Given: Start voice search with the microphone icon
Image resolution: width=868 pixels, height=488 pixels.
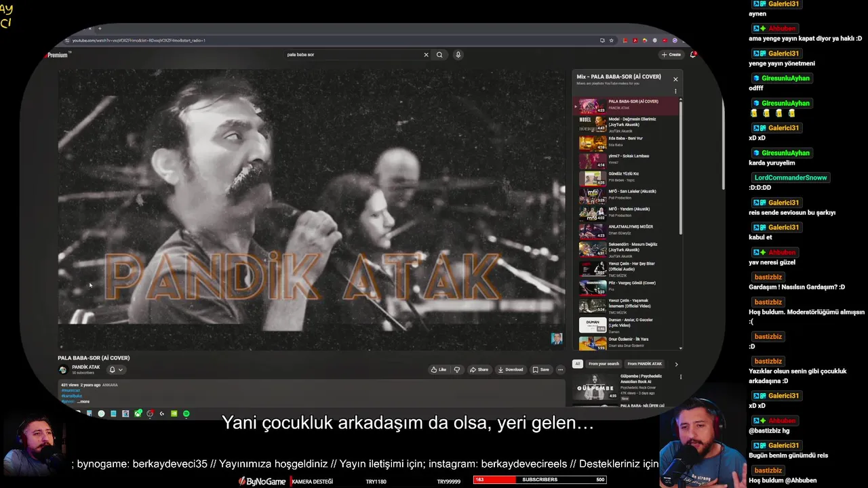Looking at the screenshot, I should (x=458, y=55).
